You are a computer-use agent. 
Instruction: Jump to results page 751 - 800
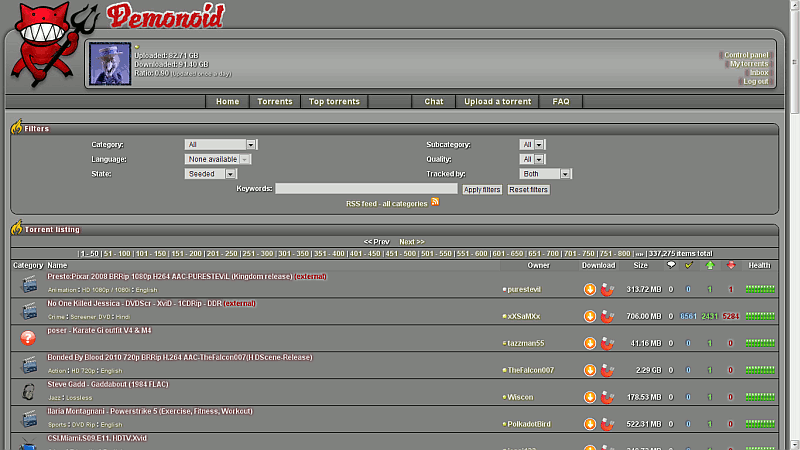click(x=615, y=254)
